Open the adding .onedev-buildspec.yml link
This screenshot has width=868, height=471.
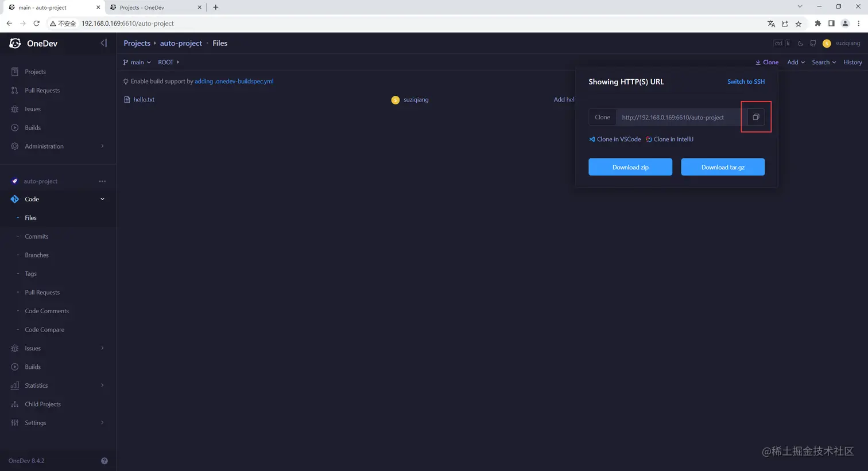tap(234, 81)
